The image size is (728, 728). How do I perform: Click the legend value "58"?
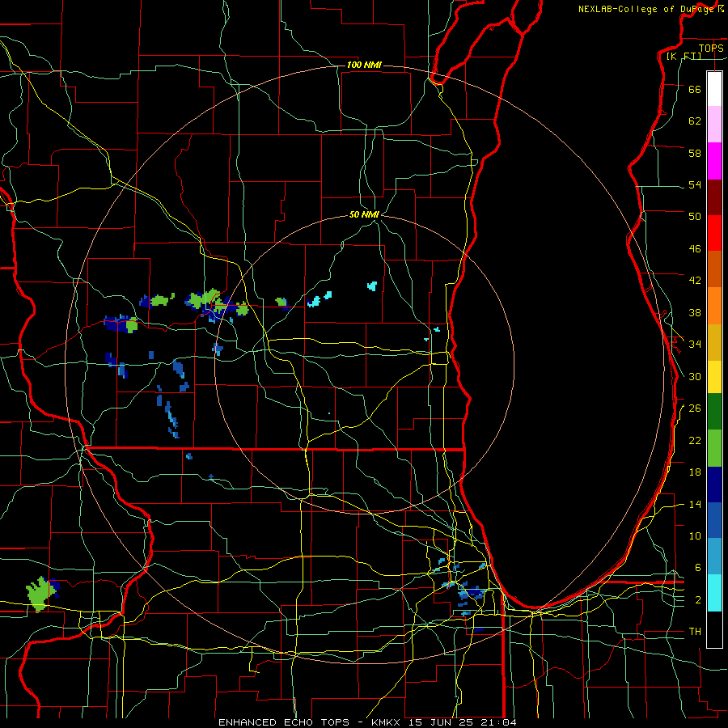tap(695, 153)
